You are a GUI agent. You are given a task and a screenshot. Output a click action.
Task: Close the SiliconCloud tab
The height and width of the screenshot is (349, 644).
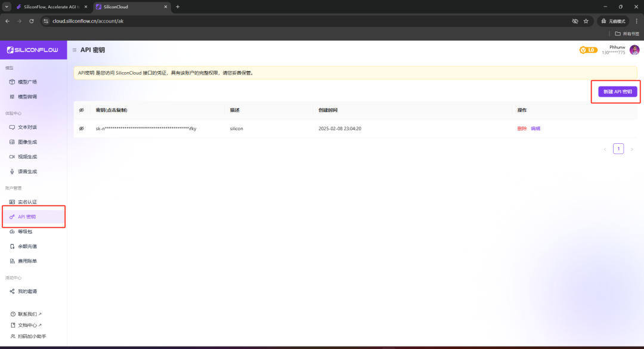[x=166, y=7]
